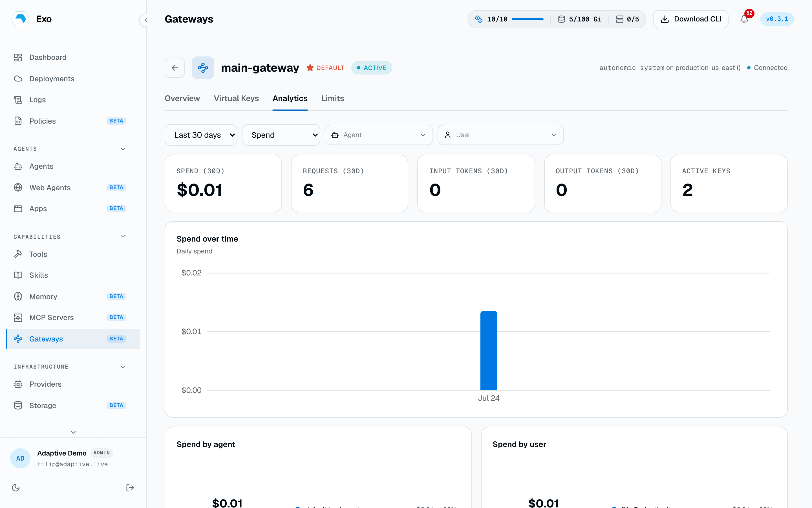Viewport: 812px width, 508px height.
Task: Open the User filter dropdown
Action: [501, 135]
